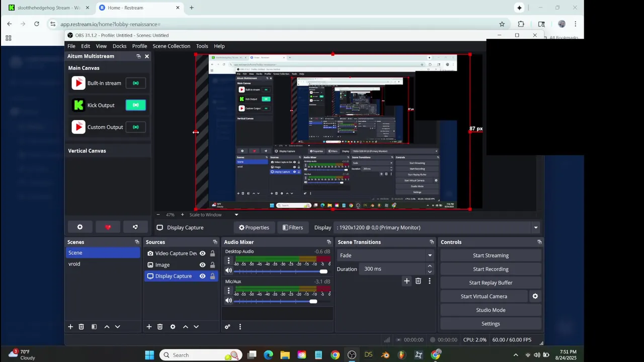Select the Scene item in Scenes
This screenshot has width=644, height=362.
[x=103, y=253]
